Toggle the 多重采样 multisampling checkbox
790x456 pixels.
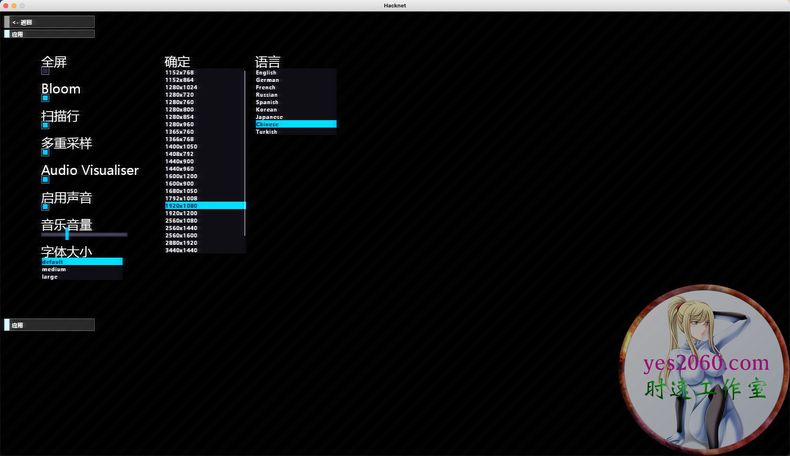(45, 152)
